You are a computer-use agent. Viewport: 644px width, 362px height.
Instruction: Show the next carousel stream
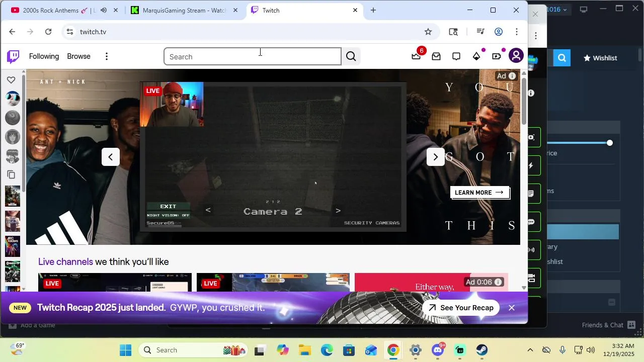[x=436, y=157]
